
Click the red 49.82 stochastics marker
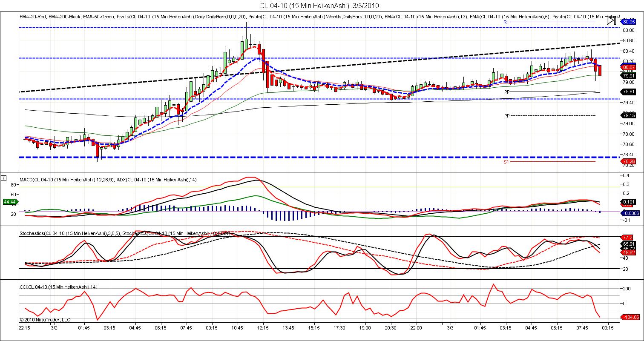click(629, 252)
